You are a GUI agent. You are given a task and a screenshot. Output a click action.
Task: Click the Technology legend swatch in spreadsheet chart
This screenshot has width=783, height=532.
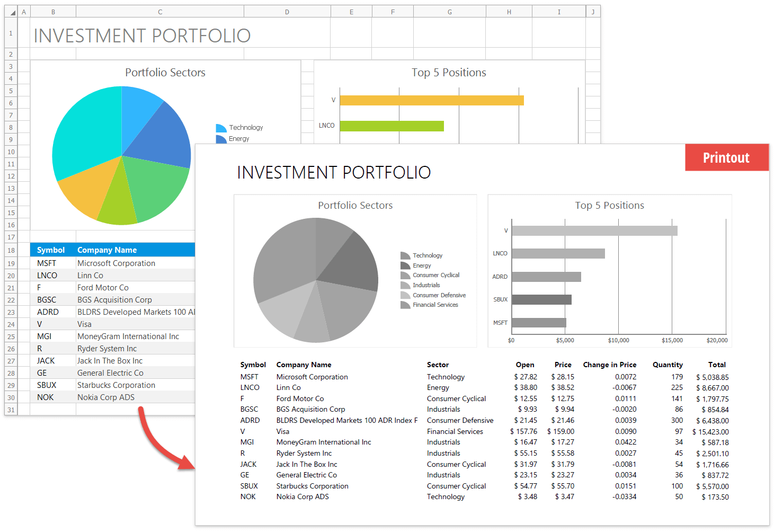point(221,128)
